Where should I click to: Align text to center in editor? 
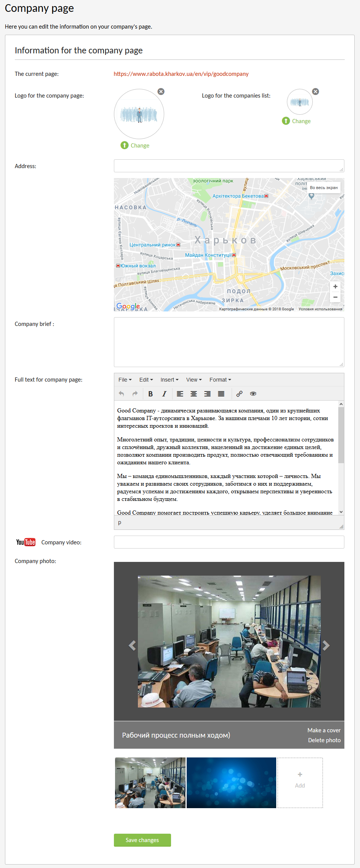click(x=194, y=394)
